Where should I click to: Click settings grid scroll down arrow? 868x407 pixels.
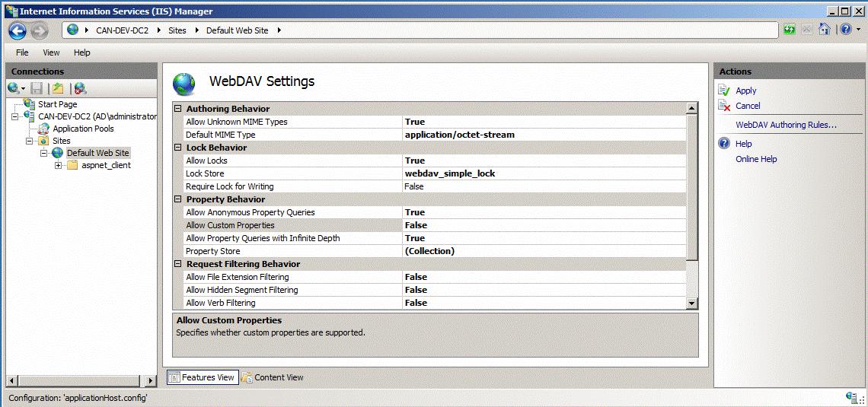click(692, 303)
